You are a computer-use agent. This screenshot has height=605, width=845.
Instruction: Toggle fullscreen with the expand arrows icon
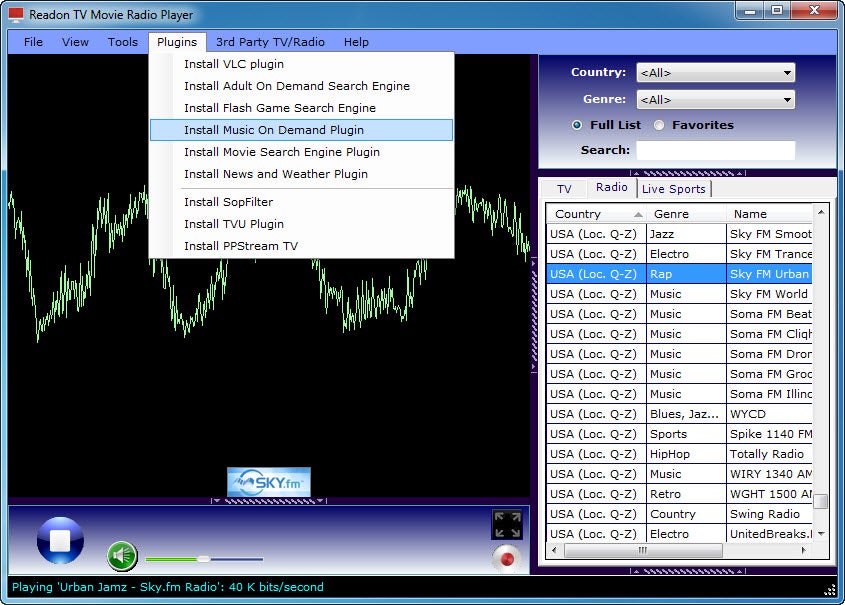point(507,524)
